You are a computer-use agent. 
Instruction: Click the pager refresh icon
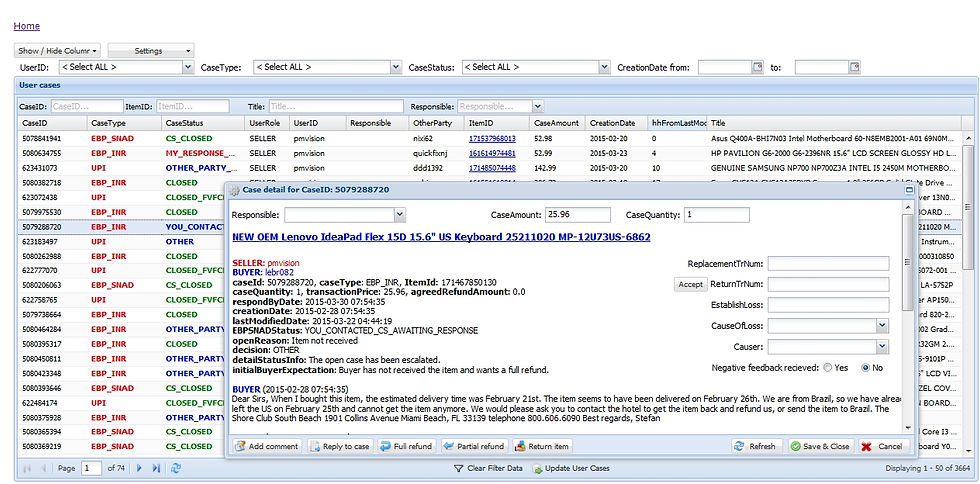(x=176, y=468)
